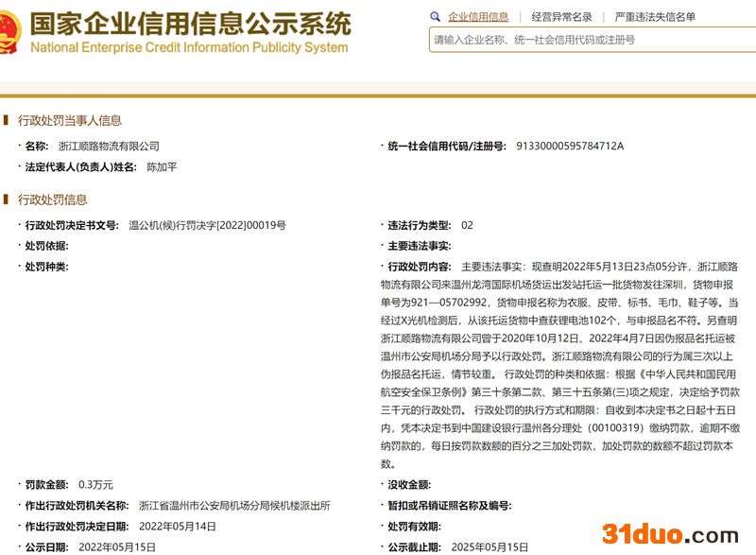
Task: Click the English National Enterprise Credit subtitle
Action: (x=189, y=47)
